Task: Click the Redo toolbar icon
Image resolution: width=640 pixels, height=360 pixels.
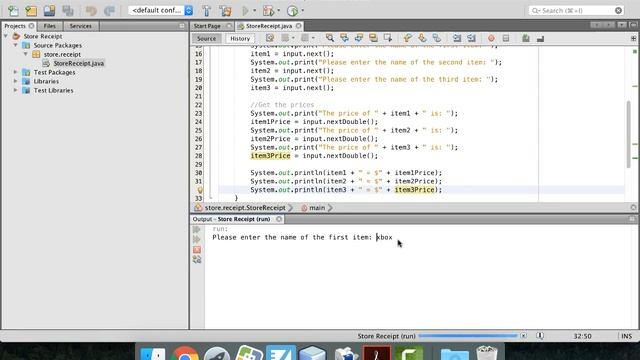Action: (109, 11)
